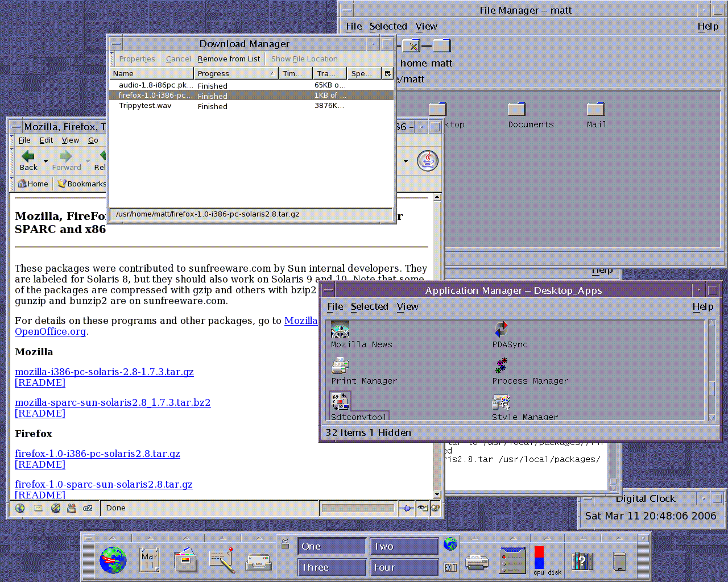Click the Trash can icon on panel

click(619, 562)
